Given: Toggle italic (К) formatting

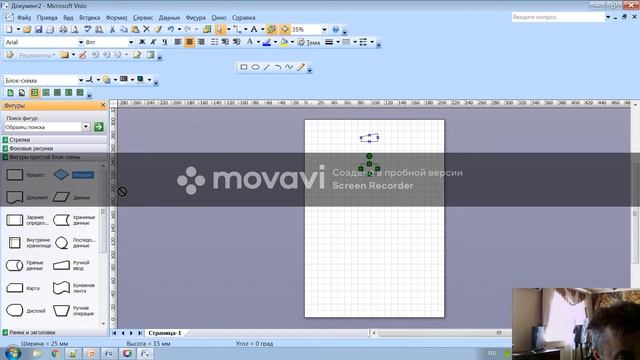Looking at the screenshot, I should [x=153, y=42].
